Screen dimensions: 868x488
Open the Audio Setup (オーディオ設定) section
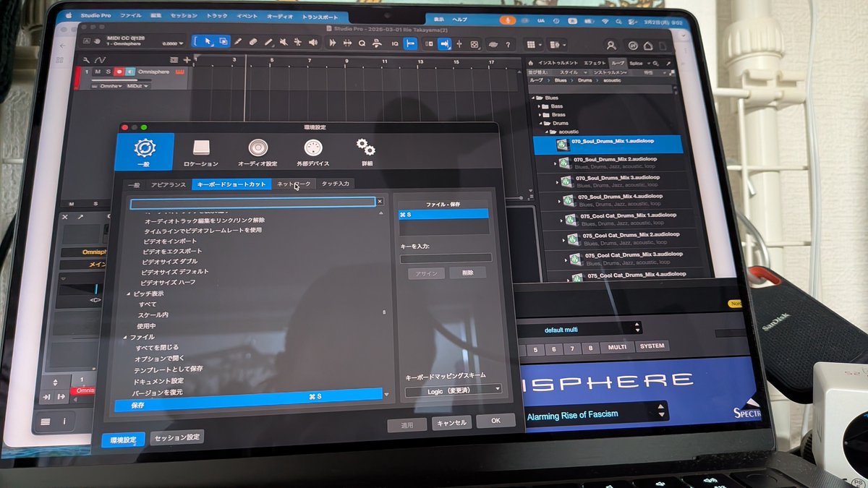(258, 153)
